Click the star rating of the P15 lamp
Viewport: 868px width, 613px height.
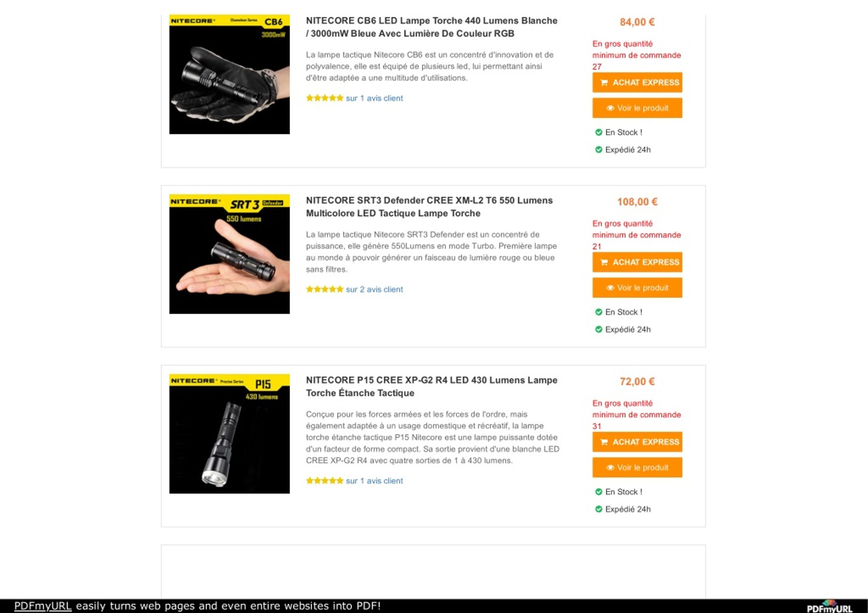(x=325, y=481)
